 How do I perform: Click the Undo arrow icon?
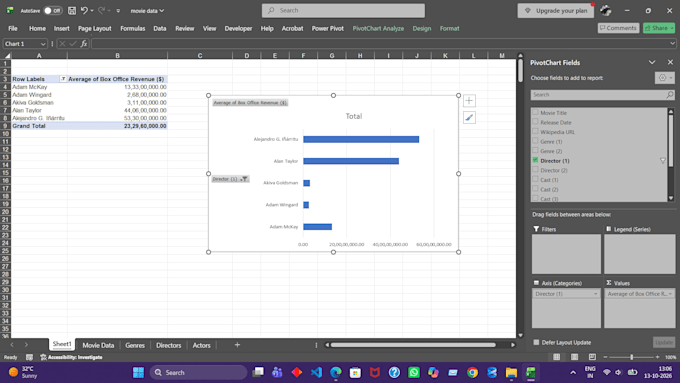[x=84, y=10]
